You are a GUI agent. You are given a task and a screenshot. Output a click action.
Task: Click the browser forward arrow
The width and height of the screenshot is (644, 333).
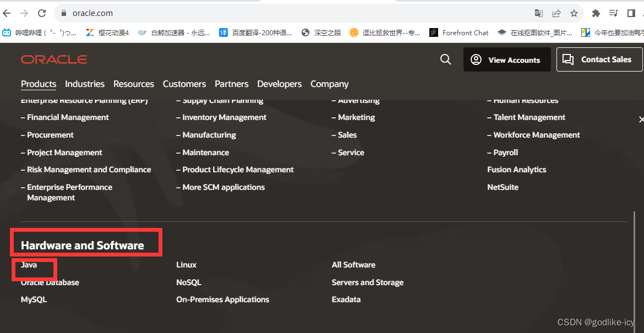24,13
